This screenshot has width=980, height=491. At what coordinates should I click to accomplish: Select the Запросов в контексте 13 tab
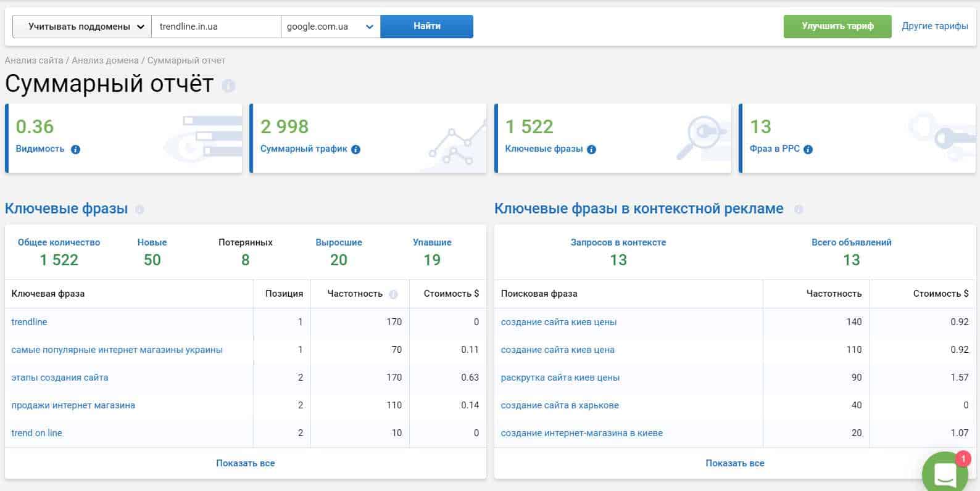tap(618, 252)
